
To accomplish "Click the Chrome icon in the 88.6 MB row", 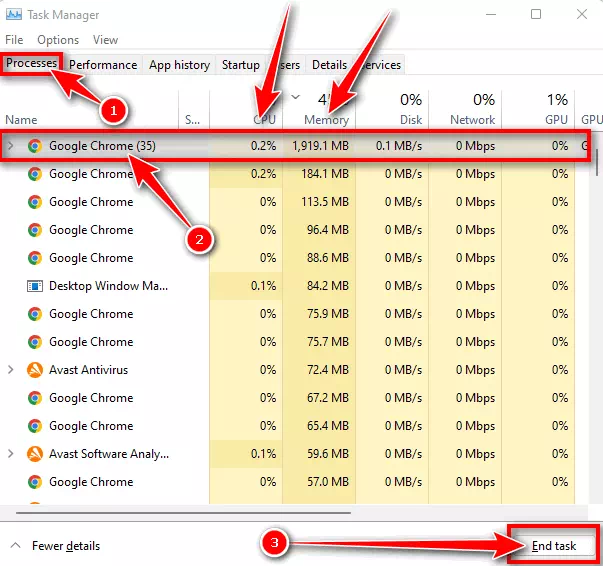I will point(35,258).
